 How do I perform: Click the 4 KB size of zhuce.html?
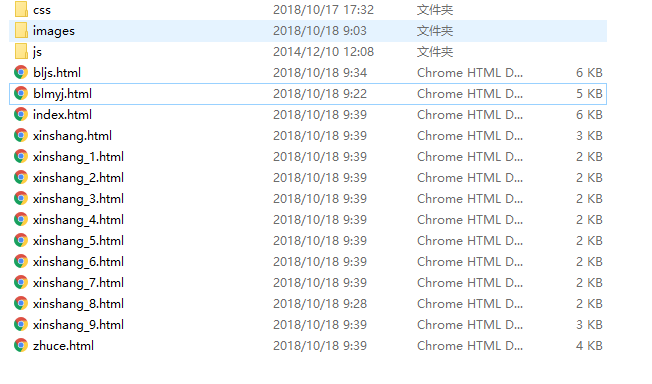pos(589,345)
